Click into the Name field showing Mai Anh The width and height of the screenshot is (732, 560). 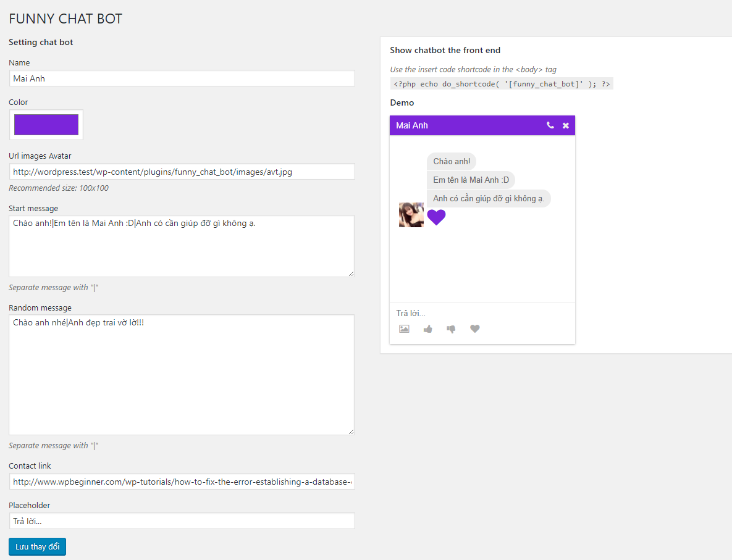[182, 78]
